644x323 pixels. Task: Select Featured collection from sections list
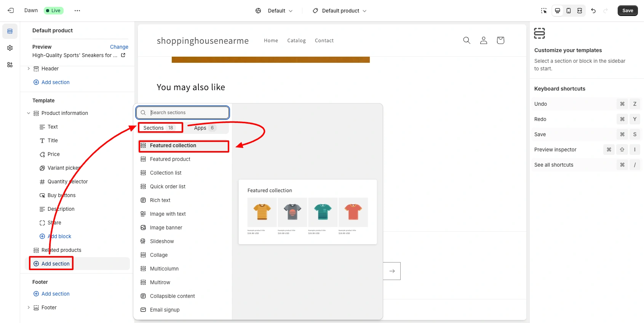(184, 146)
